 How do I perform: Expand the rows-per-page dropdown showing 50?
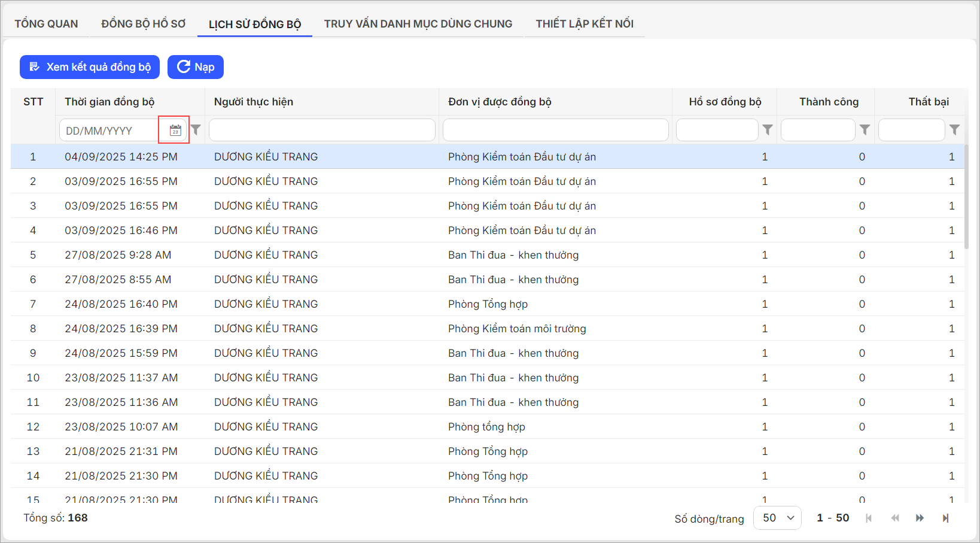point(778,518)
